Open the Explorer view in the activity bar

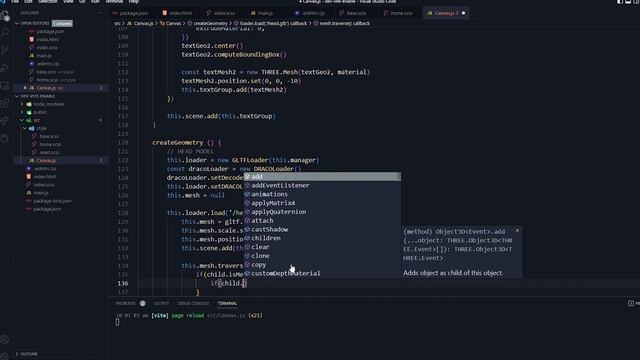tap(5, 16)
